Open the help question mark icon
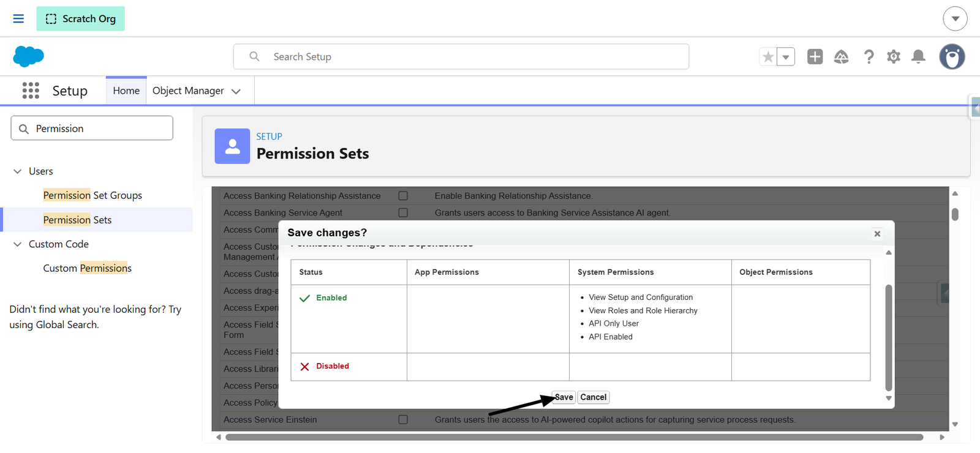980x453 pixels. [x=869, y=57]
